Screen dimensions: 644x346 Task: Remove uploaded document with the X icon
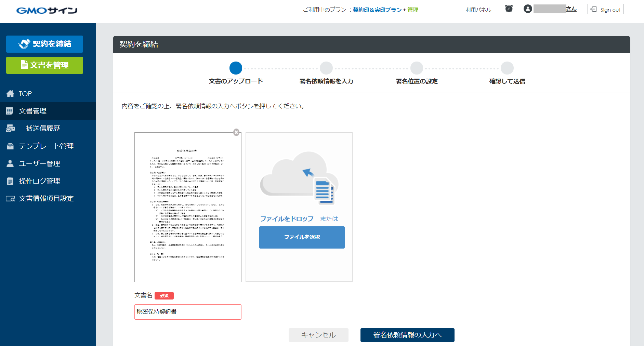(x=236, y=132)
